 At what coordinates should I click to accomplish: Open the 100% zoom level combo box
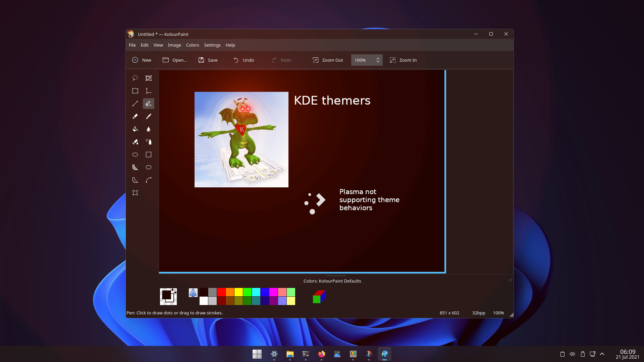point(367,60)
